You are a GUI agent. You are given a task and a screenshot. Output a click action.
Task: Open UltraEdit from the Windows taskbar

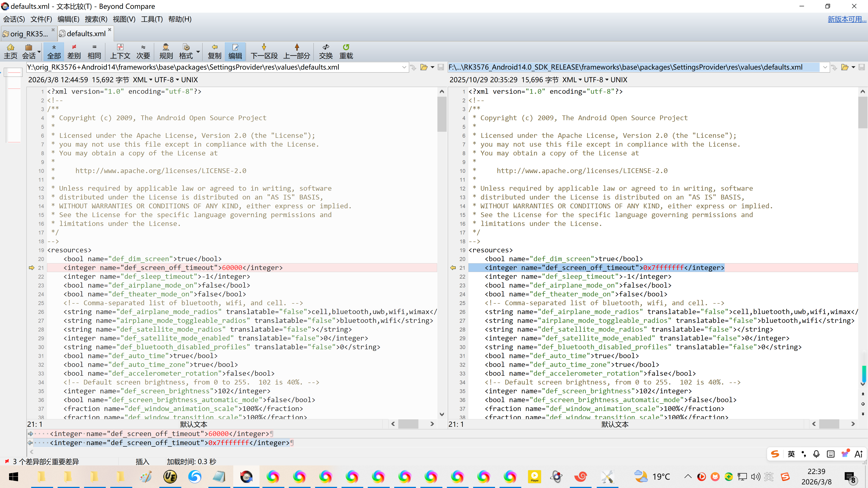pyautogui.click(x=170, y=476)
